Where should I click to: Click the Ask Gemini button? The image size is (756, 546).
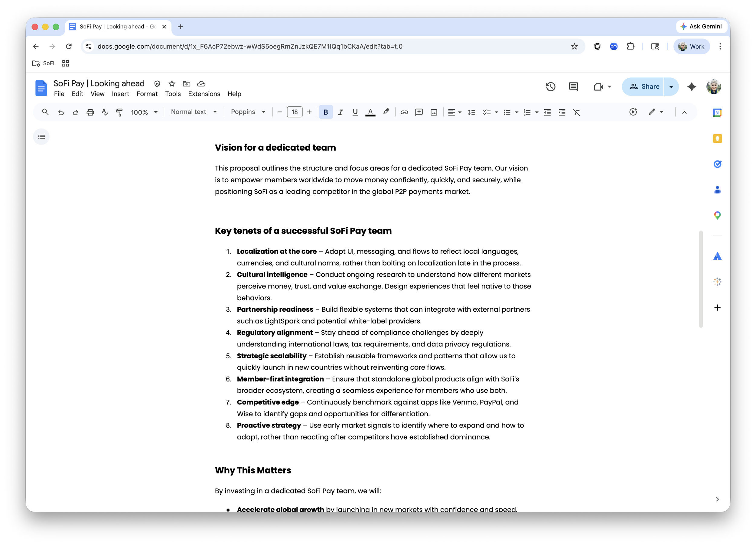point(701,27)
